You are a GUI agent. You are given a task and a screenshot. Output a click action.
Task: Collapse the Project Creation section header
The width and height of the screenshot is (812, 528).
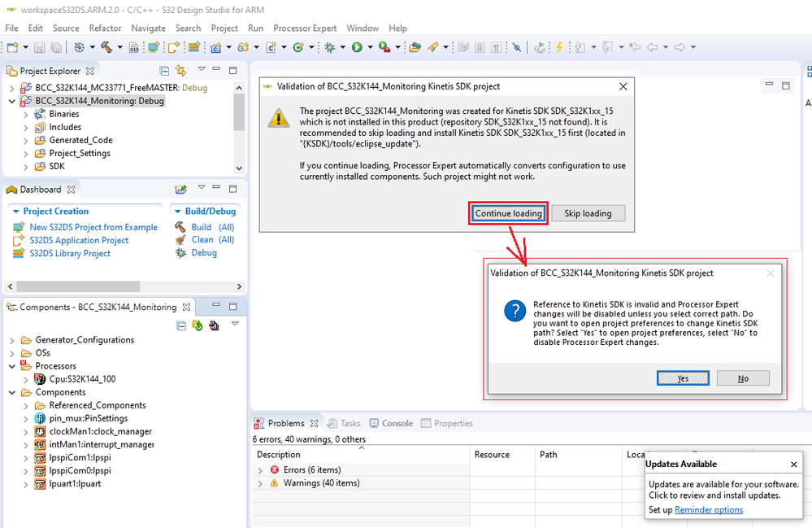(x=16, y=212)
